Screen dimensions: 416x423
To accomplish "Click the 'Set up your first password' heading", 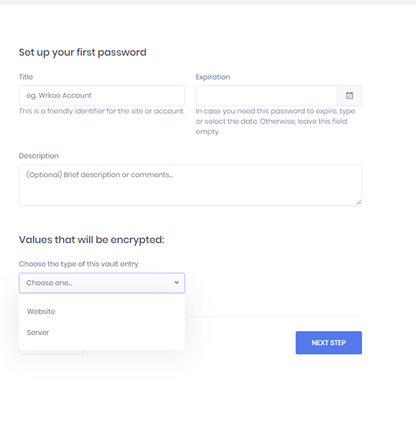I will pyautogui.click(x=83, y=52).
